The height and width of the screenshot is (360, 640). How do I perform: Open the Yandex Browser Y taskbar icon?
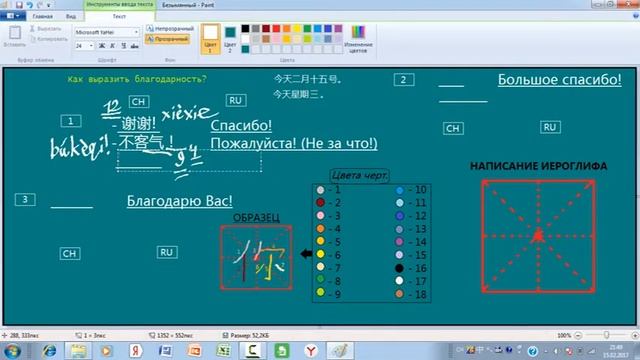311,351
